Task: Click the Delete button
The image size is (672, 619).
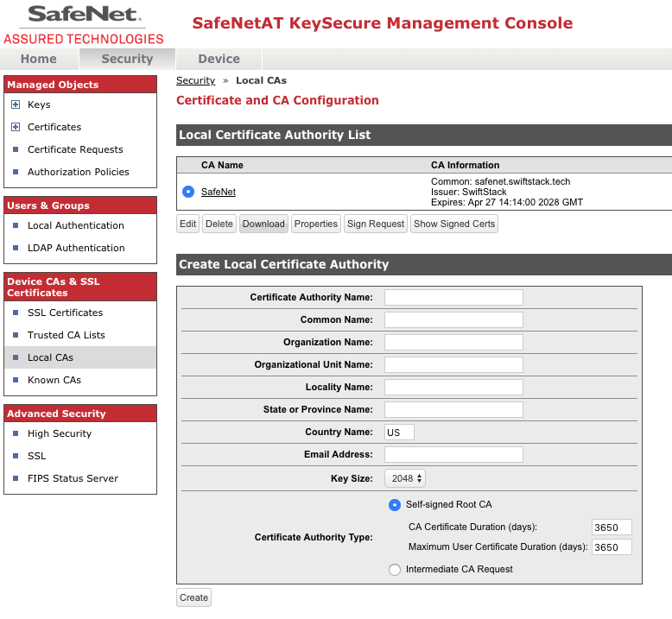Action: [x=219, y=224]
